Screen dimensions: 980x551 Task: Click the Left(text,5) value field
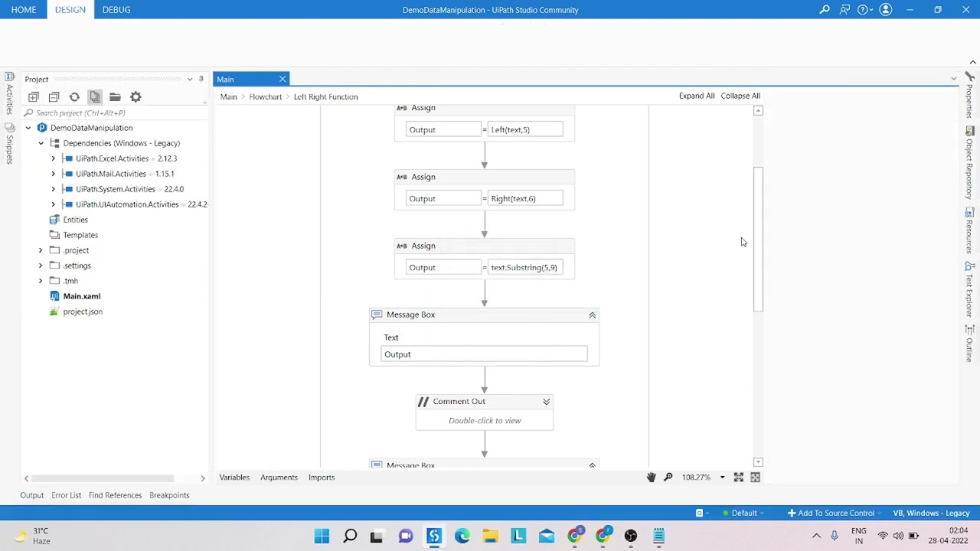click(525, 129)
